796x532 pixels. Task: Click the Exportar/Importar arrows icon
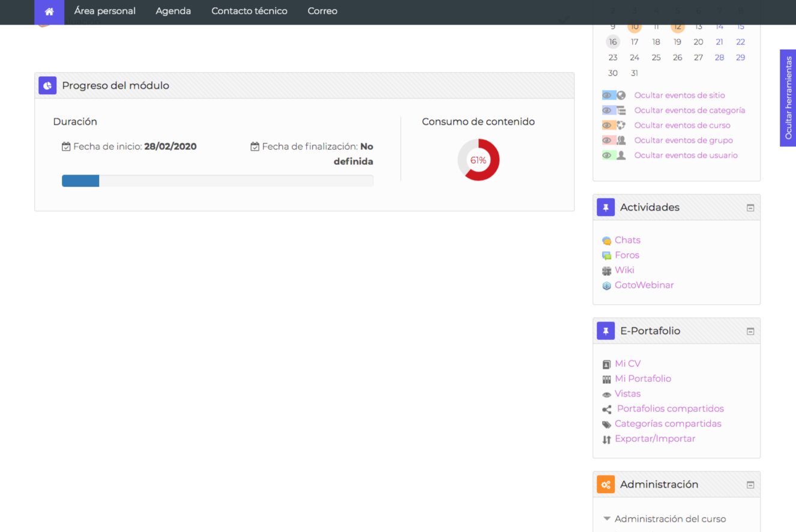[606, 439]
